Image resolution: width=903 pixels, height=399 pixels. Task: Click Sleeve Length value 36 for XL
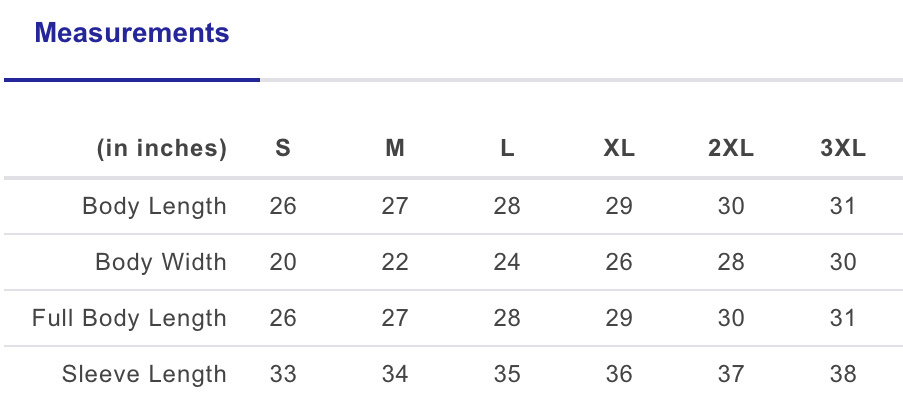pos(619,375)
